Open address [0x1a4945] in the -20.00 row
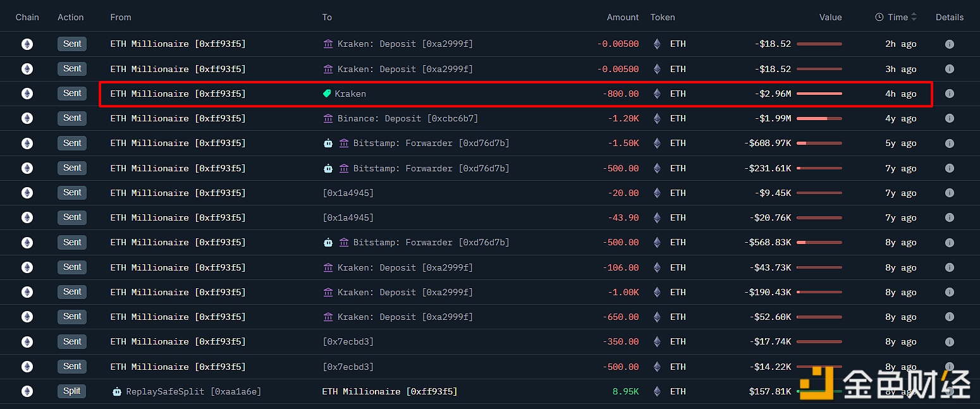Image resolution: width=980 pixels, height=409 pixels. pos(348,193)
